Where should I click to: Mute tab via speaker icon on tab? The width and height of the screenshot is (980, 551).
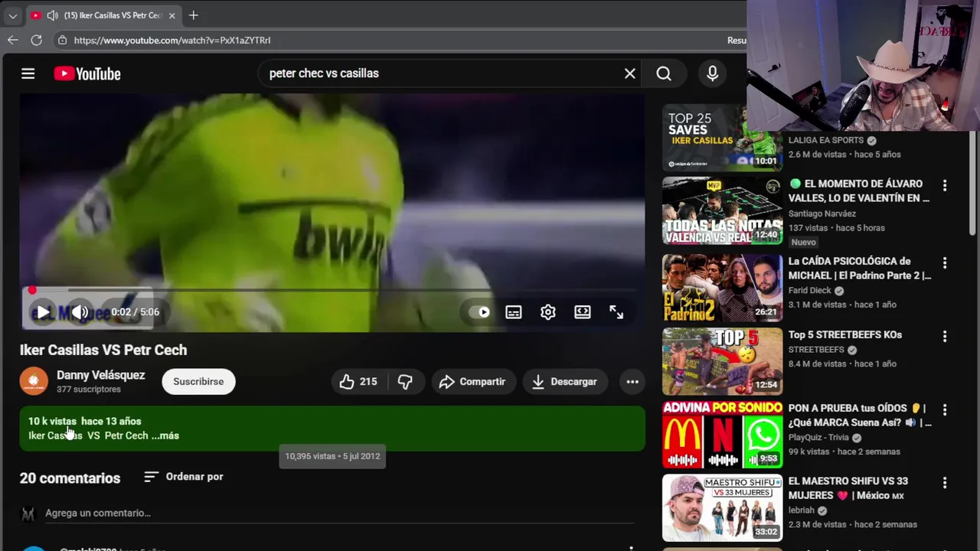52,15
